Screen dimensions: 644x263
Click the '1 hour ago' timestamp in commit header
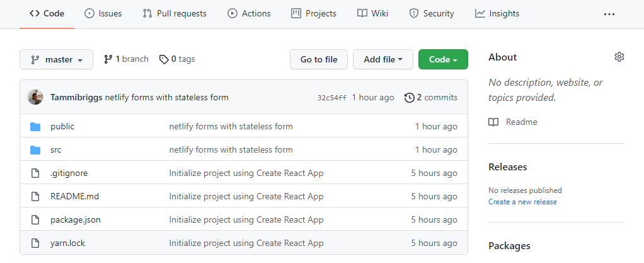click(x=373, y=97)
